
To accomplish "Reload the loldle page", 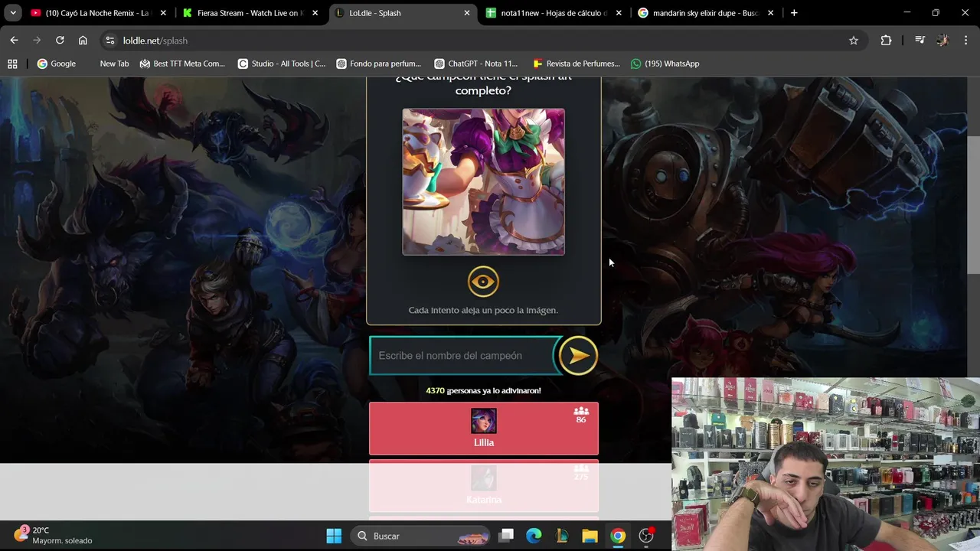I will [x=60, y=40].
